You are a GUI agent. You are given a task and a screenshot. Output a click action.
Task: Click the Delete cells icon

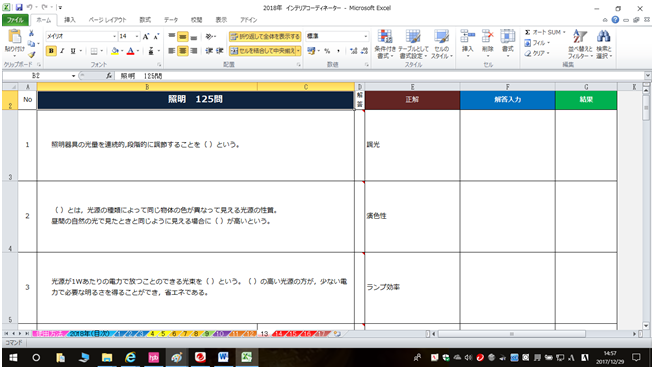tap(488, 37)
